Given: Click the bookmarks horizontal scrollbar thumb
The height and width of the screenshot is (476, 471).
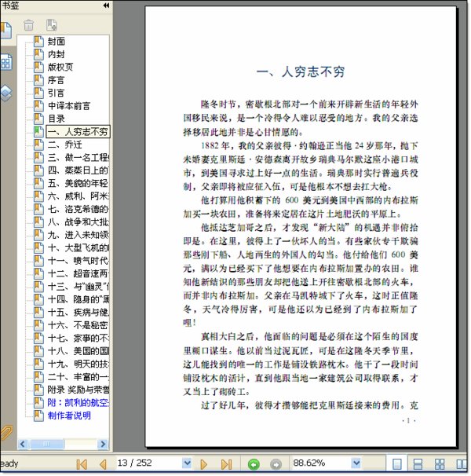Looking at the screenshot, I should pyautogui.click(x=46, y=444).
